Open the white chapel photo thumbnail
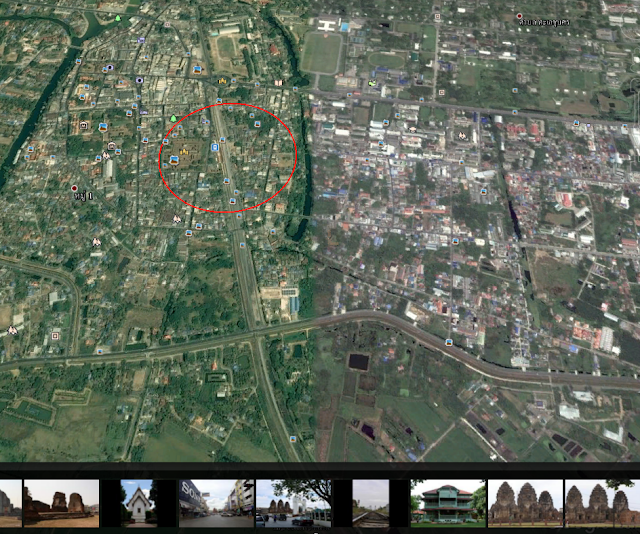 (x=139, y=503)
